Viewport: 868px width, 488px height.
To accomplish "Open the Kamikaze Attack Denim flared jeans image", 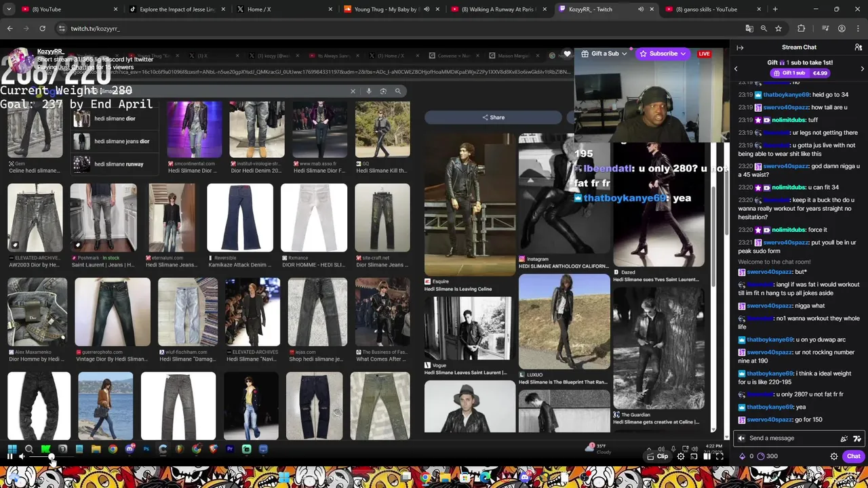I will coord(240,218).
